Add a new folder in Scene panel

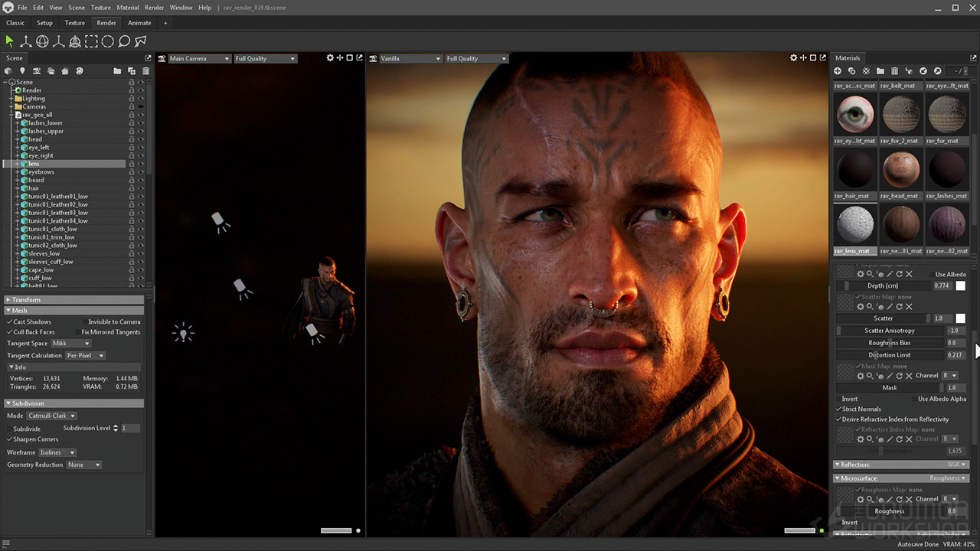(x=117, y=71)
